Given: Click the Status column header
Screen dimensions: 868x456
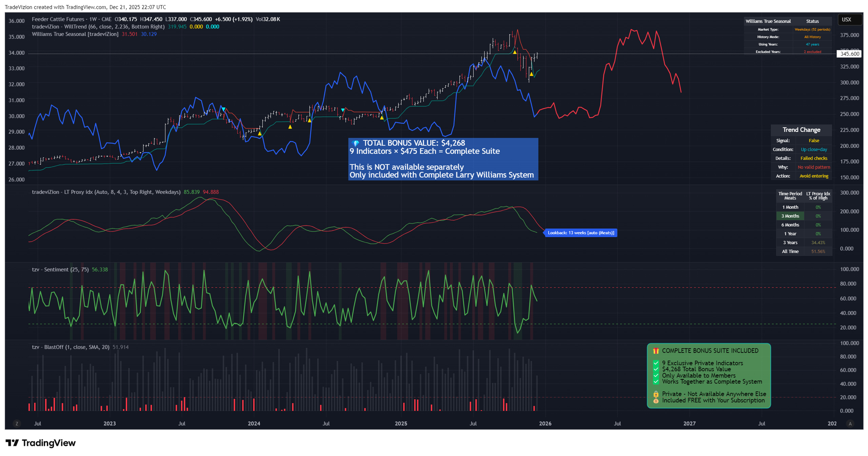Looking at the screenshot, I should (x=812, y=21).
